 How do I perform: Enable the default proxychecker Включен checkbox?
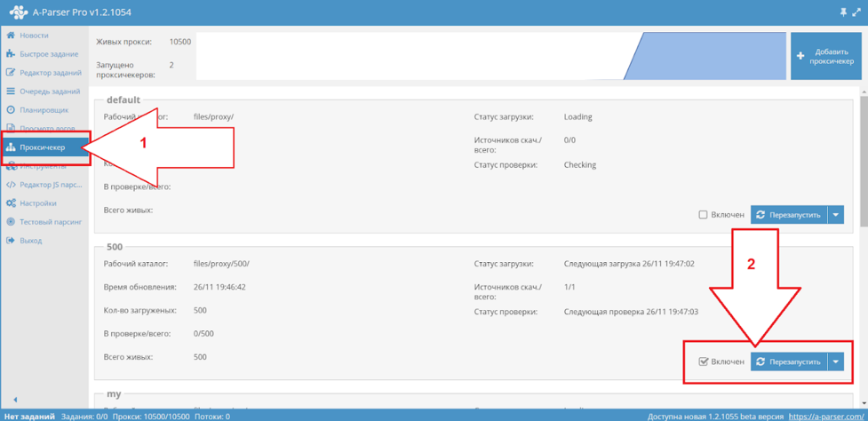pyautogui.click(x=703, y=215)
